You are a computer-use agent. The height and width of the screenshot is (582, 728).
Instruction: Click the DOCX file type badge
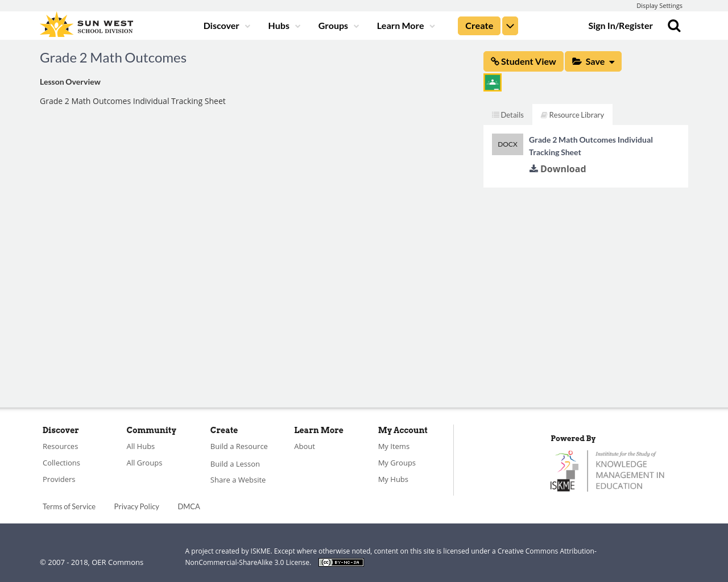507,144
